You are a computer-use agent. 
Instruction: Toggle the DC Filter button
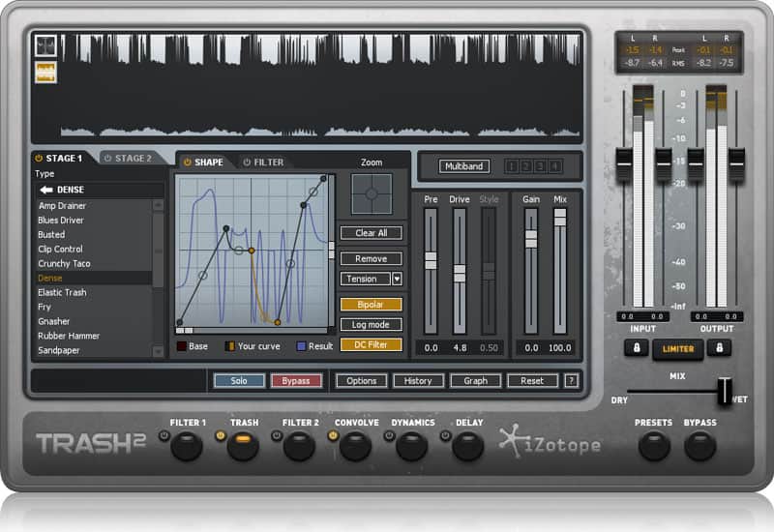(x=372, y=344)
